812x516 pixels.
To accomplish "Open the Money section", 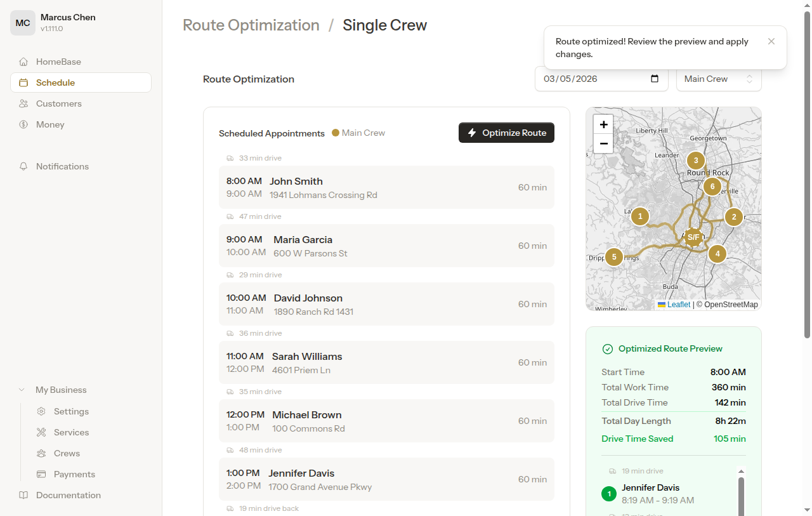I will click(x=81, y=124).
